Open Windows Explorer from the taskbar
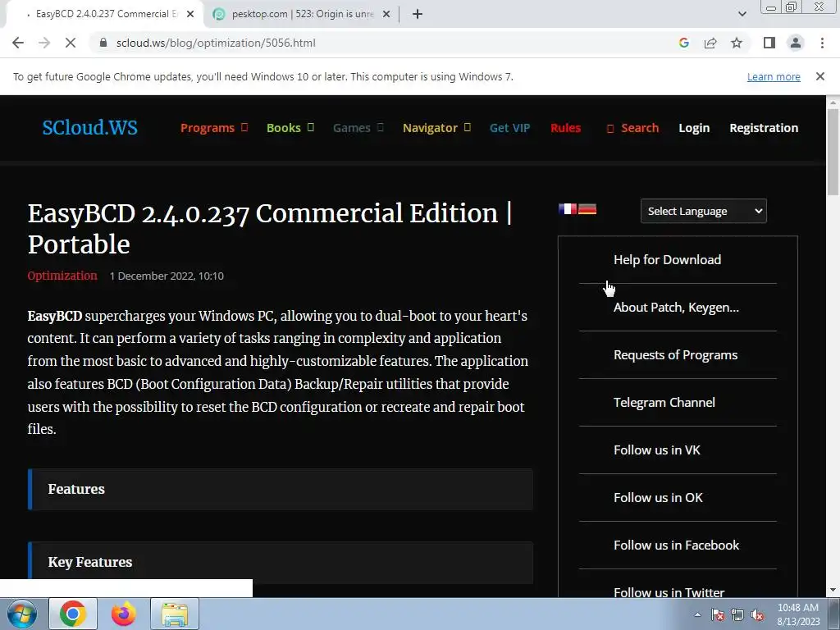Image resolution: width=840 pixels, height=630 pixels. coord(175,614)
